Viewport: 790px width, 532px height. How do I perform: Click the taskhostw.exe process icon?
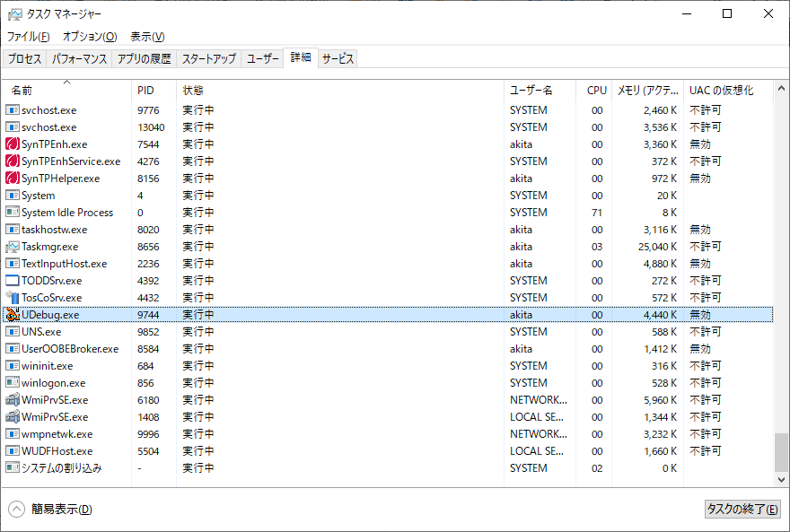pyautogui.click(x=12, y=230)
